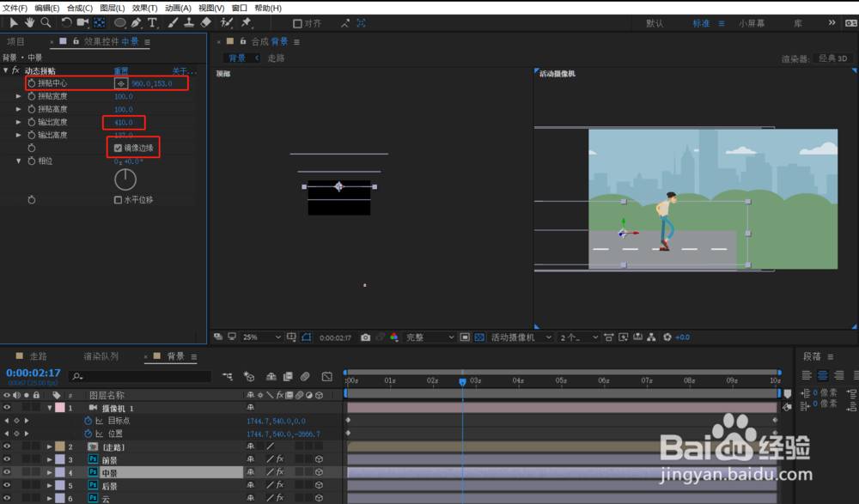Select the Puppet Pin tool

[x=246, y=22]
